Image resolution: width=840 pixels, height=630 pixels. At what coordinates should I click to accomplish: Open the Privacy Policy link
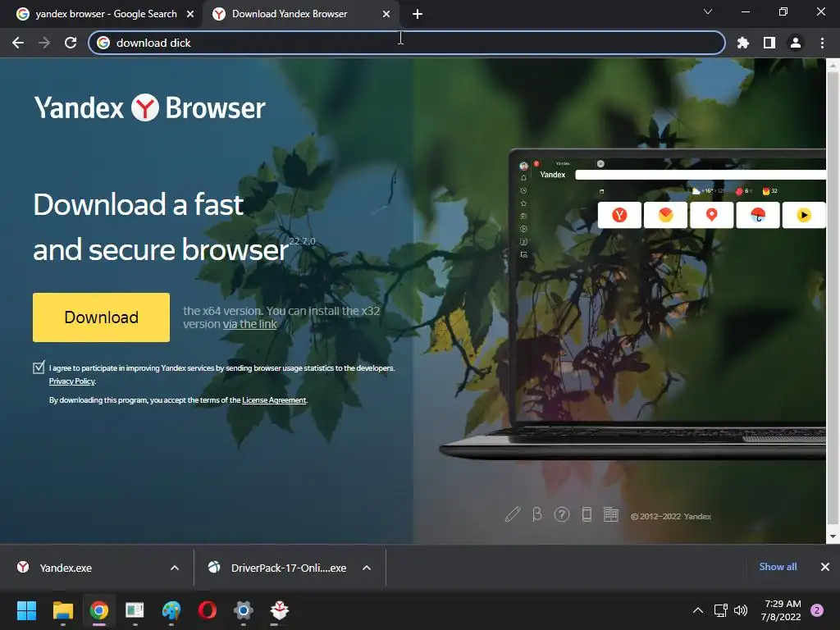72,381
